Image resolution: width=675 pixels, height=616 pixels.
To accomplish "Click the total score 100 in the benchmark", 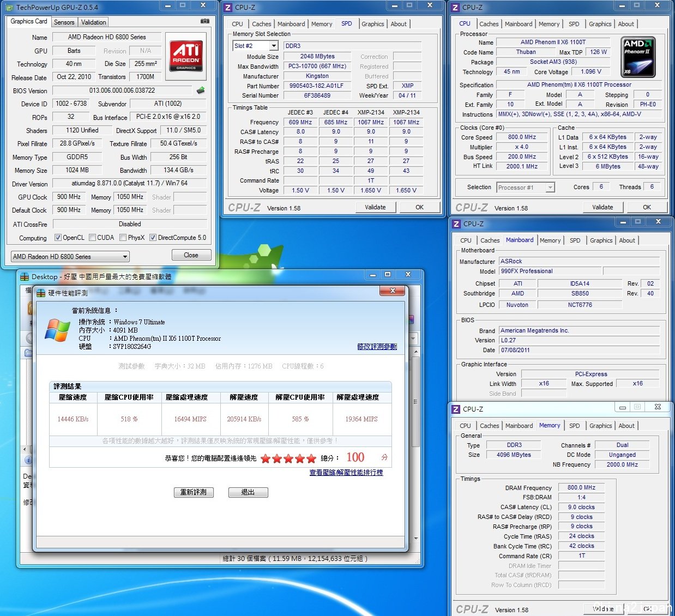I will coord(355,457).
